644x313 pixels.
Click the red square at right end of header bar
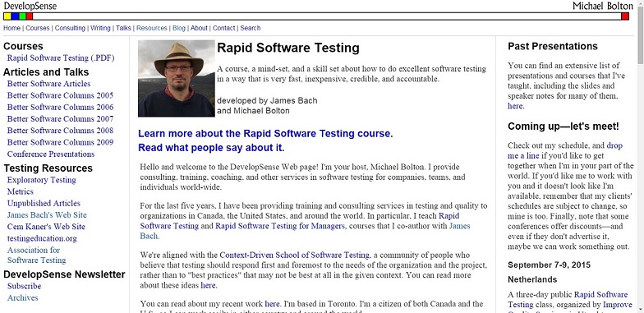click(x=625, y=16)
